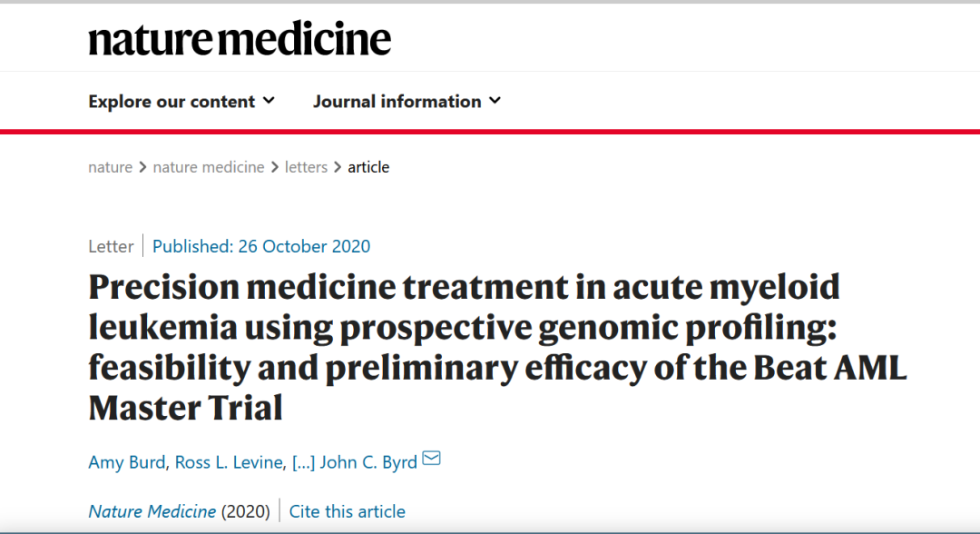Open the nature medicine breadcrumb link
This screenshot has height=534, width=980.
(209, 167)
